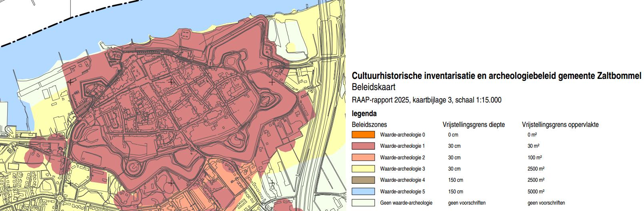Click '30 cm' in the Waarde-archeologie 1 row
Viewport: 644px width, 211px height.
click(x=454, y=146)
